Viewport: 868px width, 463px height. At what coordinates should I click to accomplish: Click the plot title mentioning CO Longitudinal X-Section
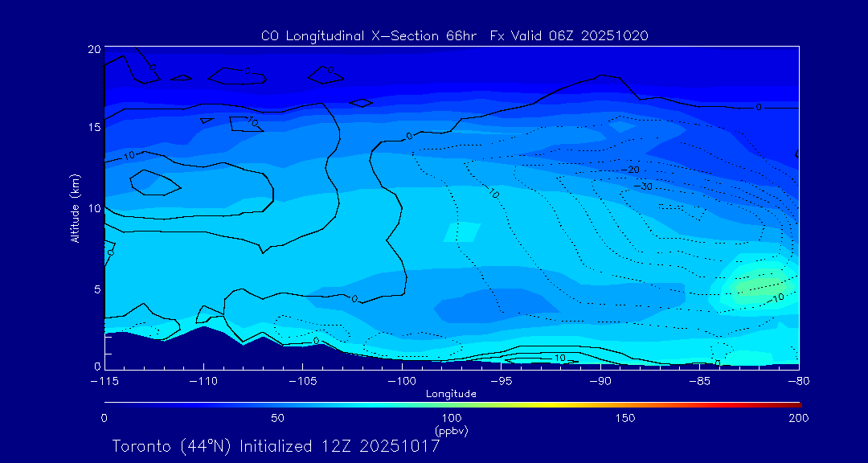tap(454, 35)
